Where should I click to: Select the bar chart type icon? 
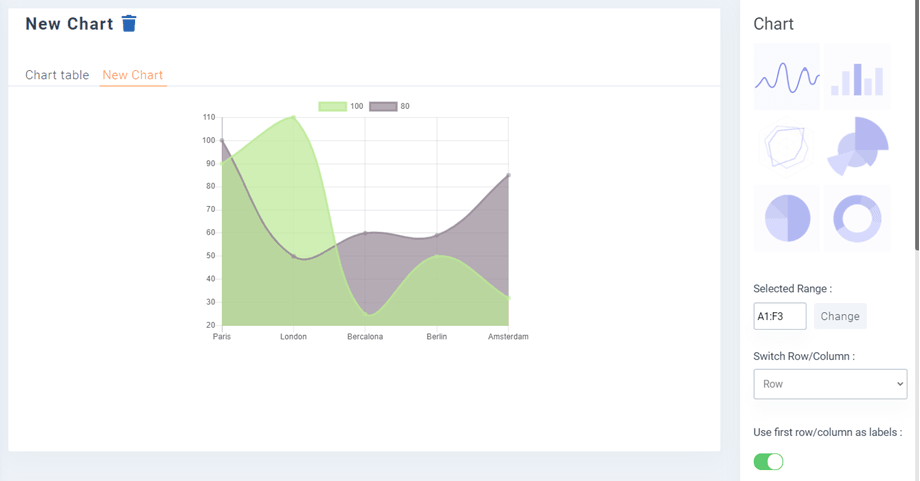(857, 77)
